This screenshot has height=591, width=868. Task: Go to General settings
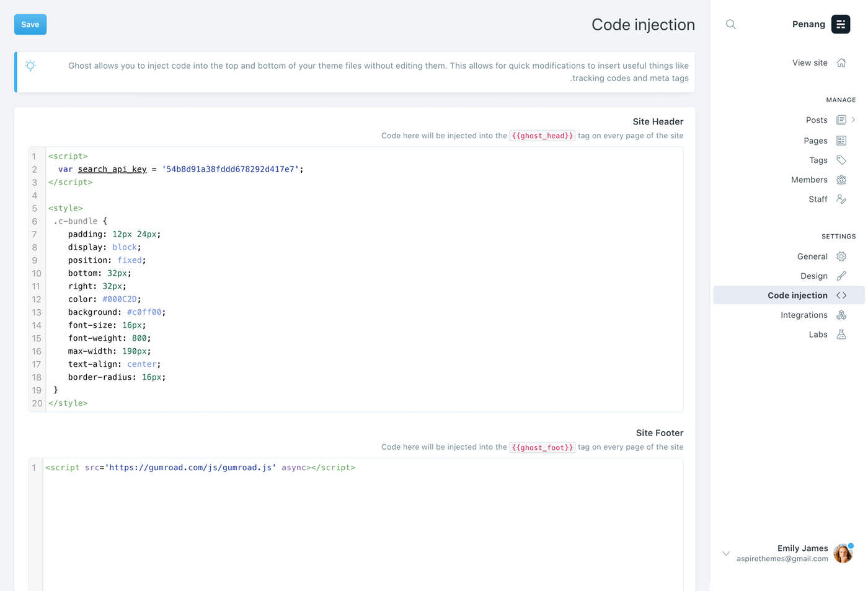pyautogui.click(x=812, y=256)
